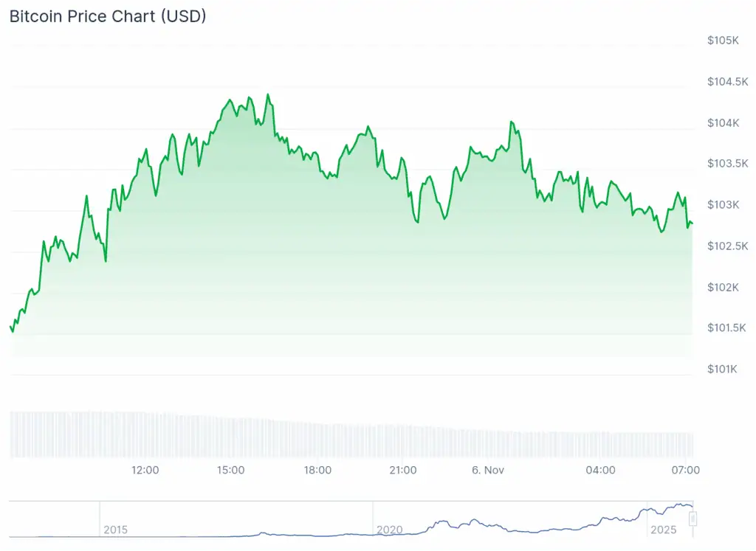
Task: Click the 2025 label in the navigator
Action: [x=662, y=530]
